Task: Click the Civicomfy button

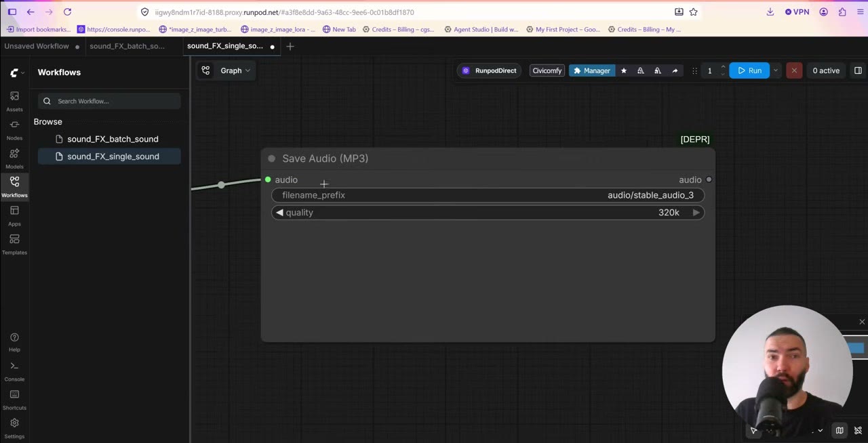Action: (547, 70)
